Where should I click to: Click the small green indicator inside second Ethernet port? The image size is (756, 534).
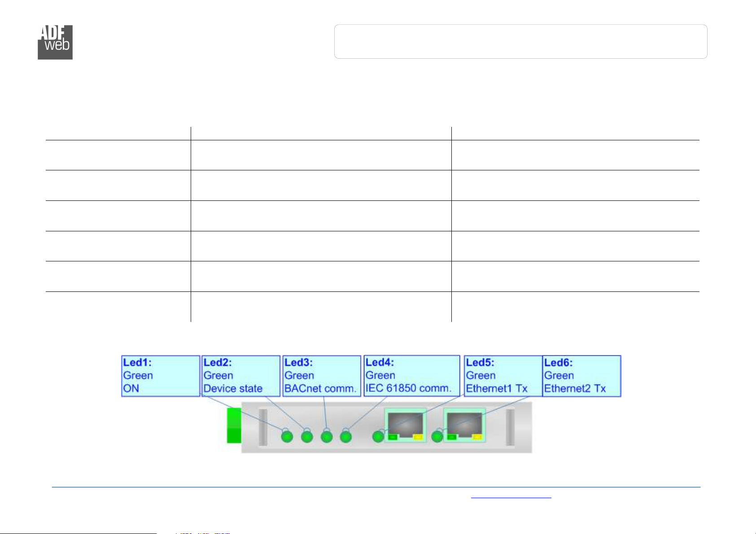(x=452, y=437)
